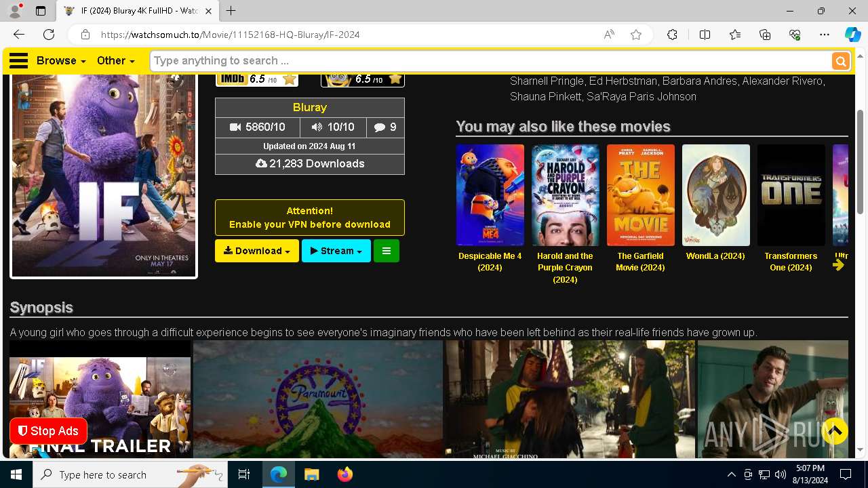Click the green list menu button
This screenshot has height=488, width=868.
(x=387, y=251)
